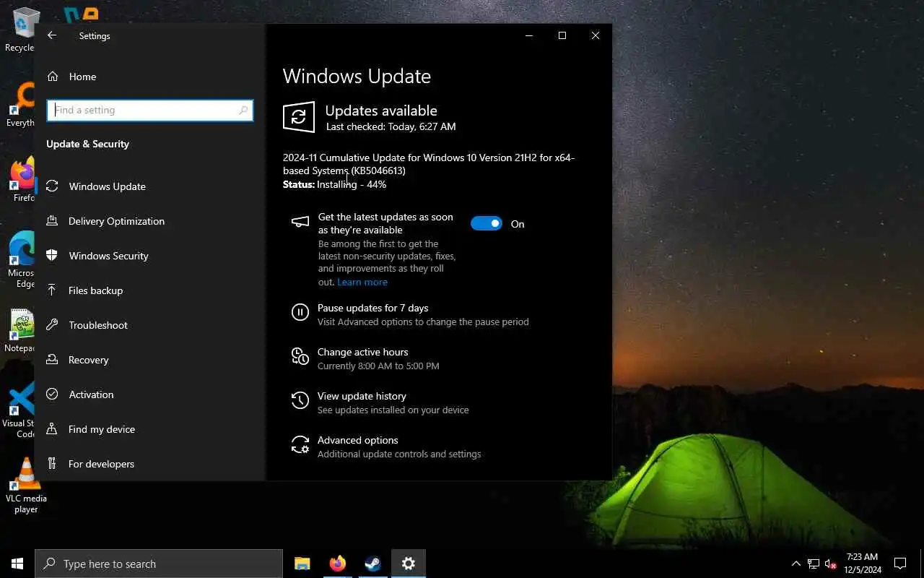924x578 pixels.
Task: Click the pause circle icon
Action: [x=300, y=312]
